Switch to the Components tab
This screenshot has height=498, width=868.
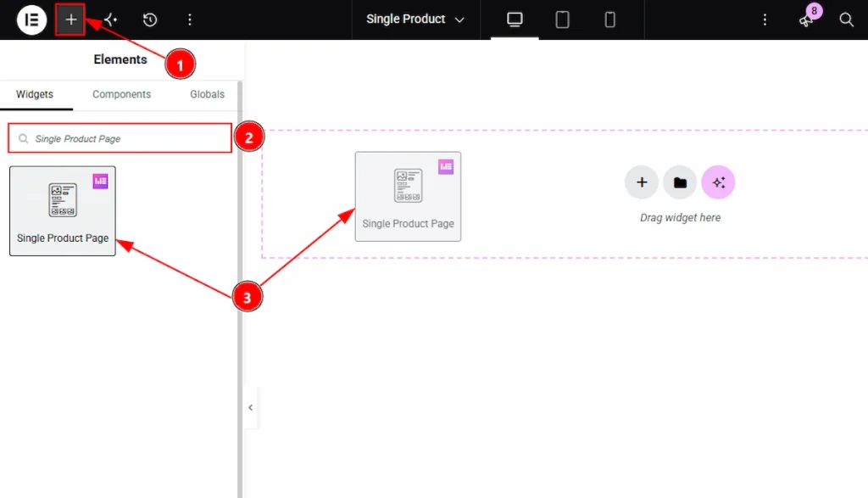pyautogui.click(x=122, y=94)
